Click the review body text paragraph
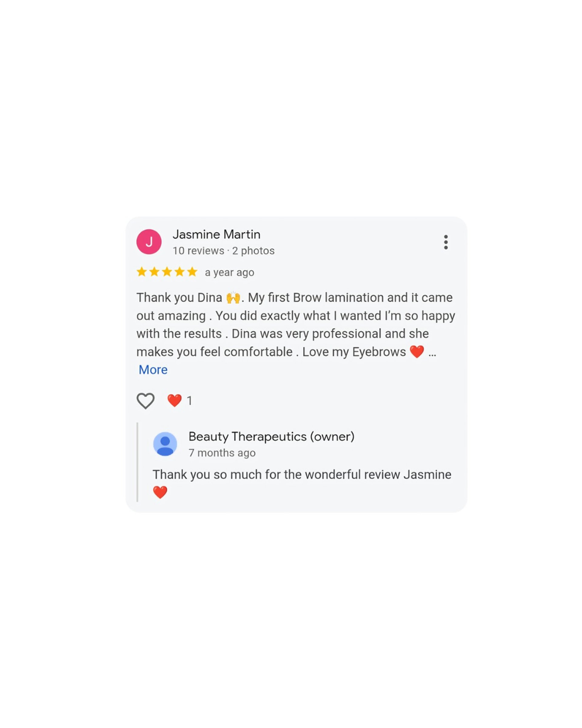Viewport: 582px width, 728px height. [x=296, y=325]
